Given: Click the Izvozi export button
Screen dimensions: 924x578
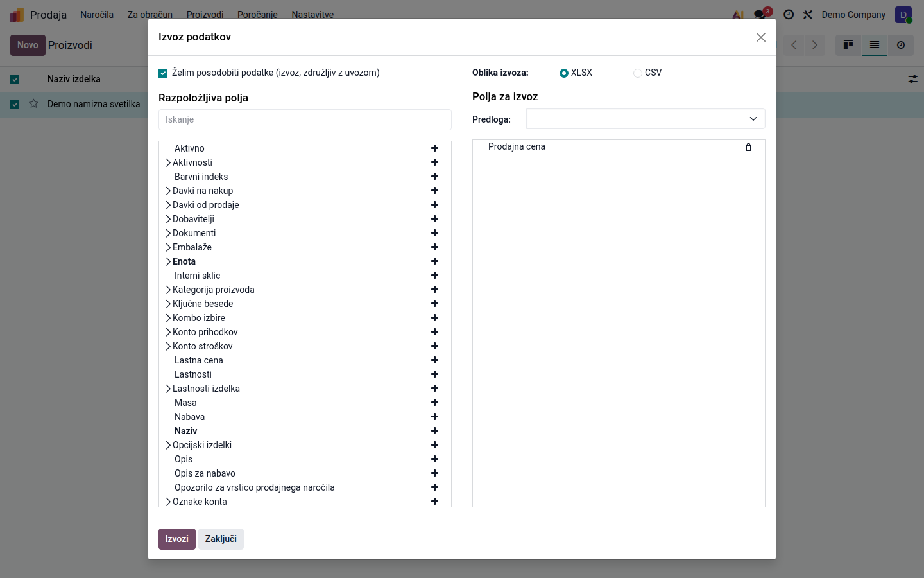Looking at the screenshot, I should coord(177,539).
